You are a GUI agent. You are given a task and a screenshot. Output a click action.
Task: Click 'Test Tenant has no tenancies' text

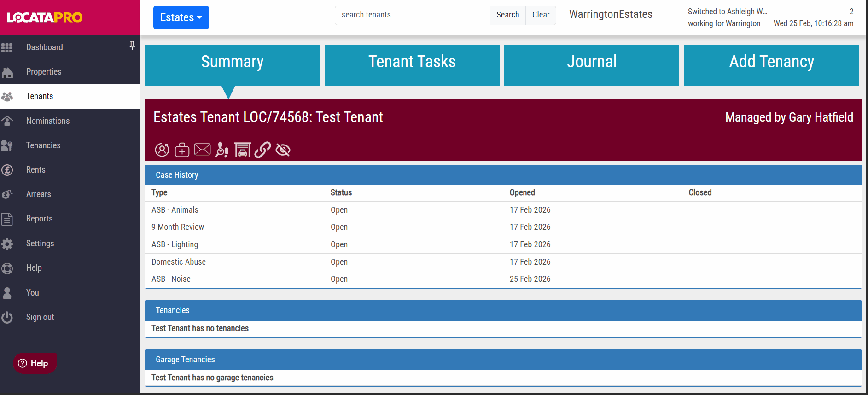coord(200,328)
